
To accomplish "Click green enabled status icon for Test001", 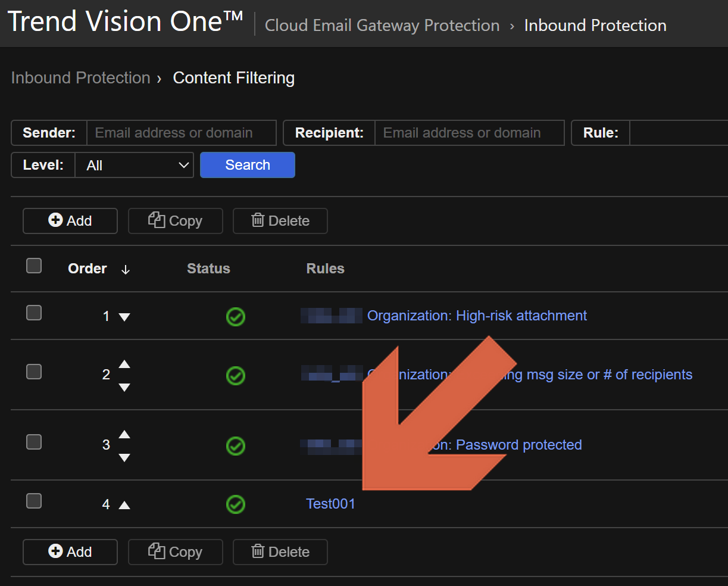I will (x=236, y=504).
